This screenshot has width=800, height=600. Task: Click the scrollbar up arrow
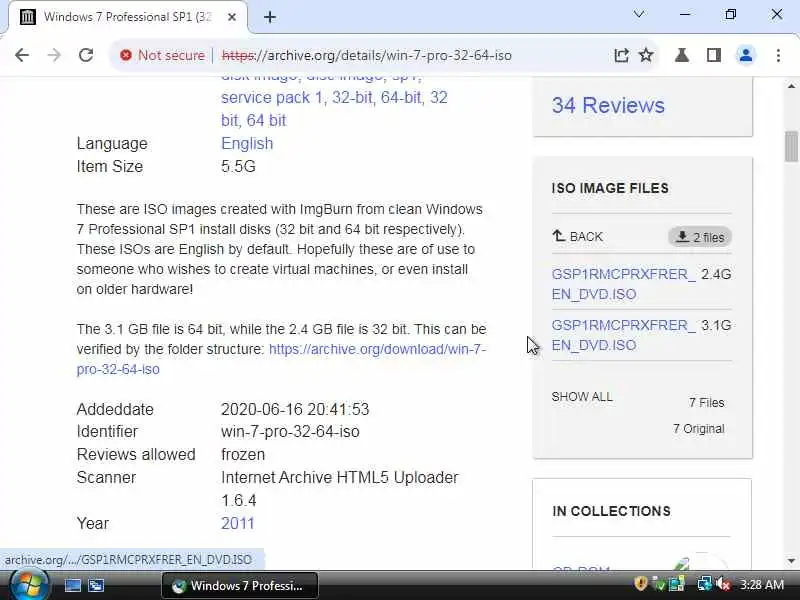[x=791, y=86]
